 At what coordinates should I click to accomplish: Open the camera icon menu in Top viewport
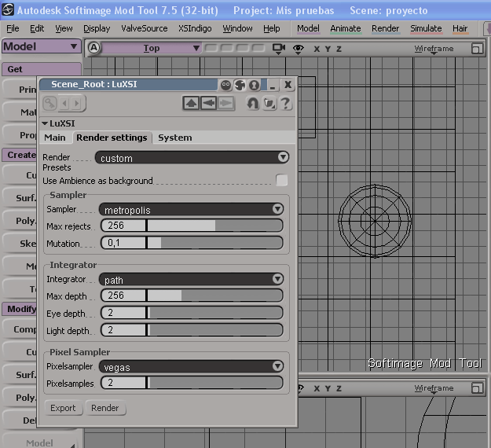tap(278, 49)
